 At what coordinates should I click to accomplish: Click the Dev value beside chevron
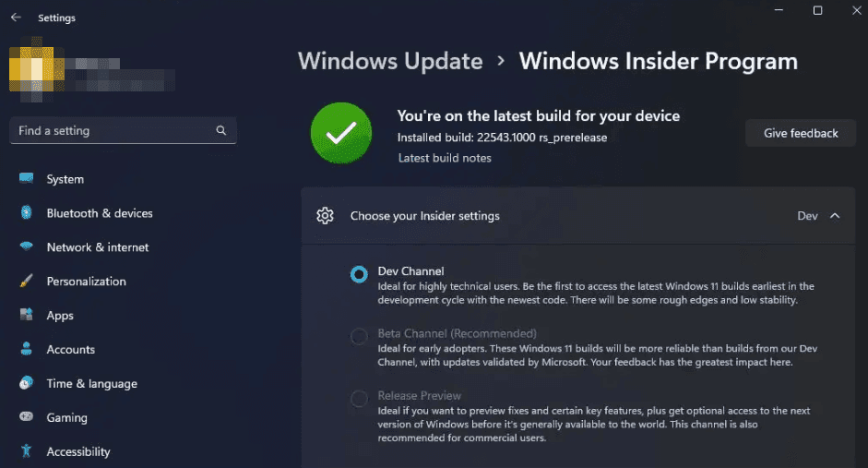click(807, 216)
